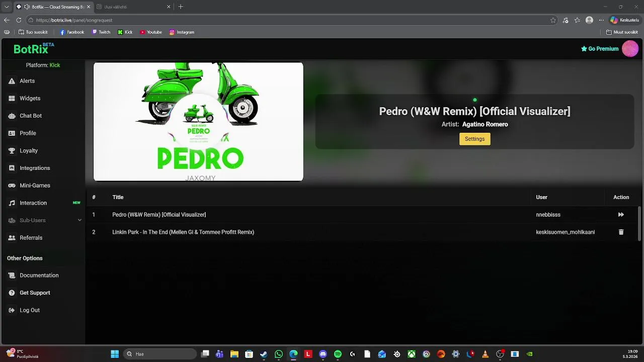644x362 pixels.
Task: Expand the Sub-Users menu chevron
Action: [x=79, y=220]
